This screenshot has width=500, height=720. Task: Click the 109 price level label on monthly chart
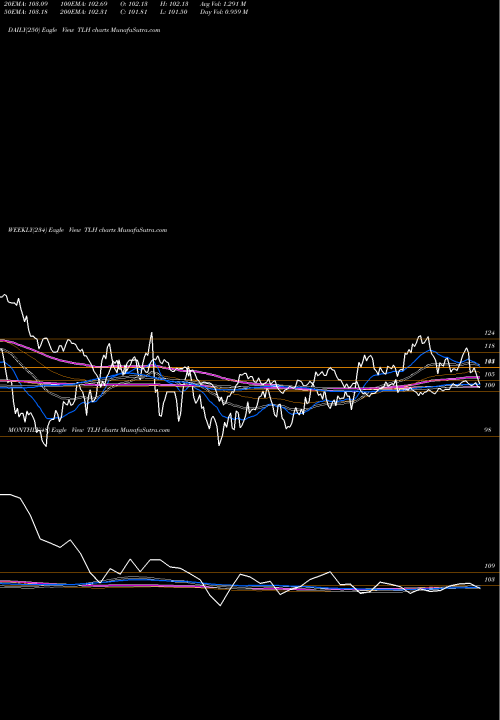click(489, 566)
